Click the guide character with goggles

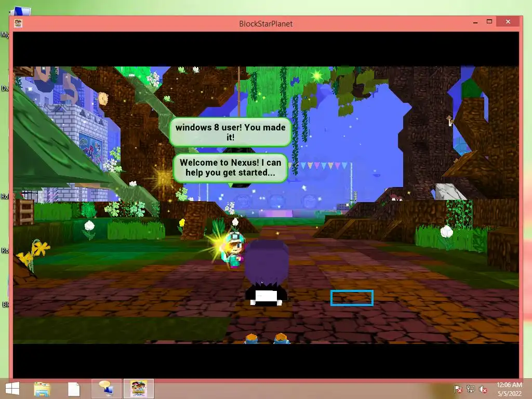(234, 250)
